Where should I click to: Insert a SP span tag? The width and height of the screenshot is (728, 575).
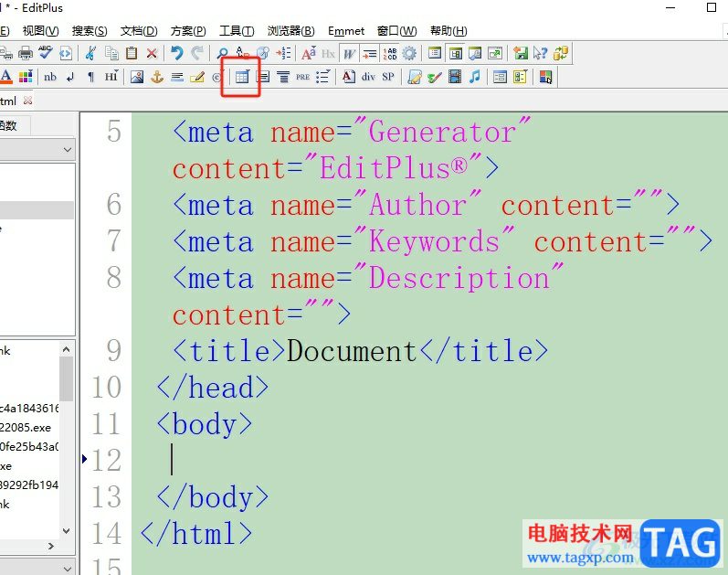click(x=388, y=77)
